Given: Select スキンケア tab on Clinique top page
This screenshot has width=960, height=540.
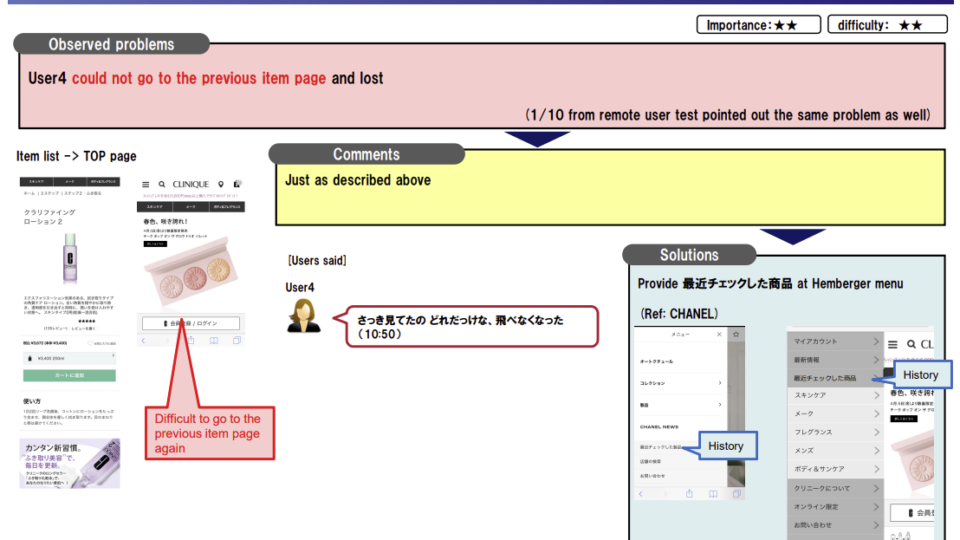Looking at the screenshot, I should tap(154, 207).
